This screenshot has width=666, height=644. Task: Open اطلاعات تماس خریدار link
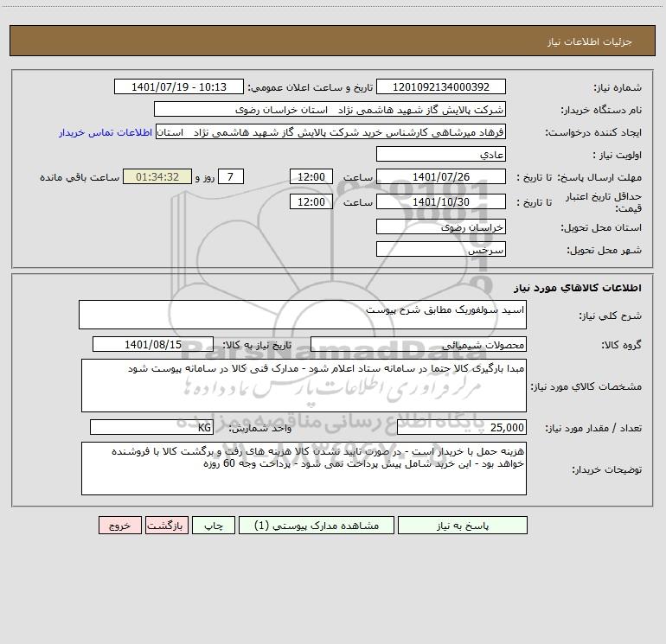coord(106,132)
